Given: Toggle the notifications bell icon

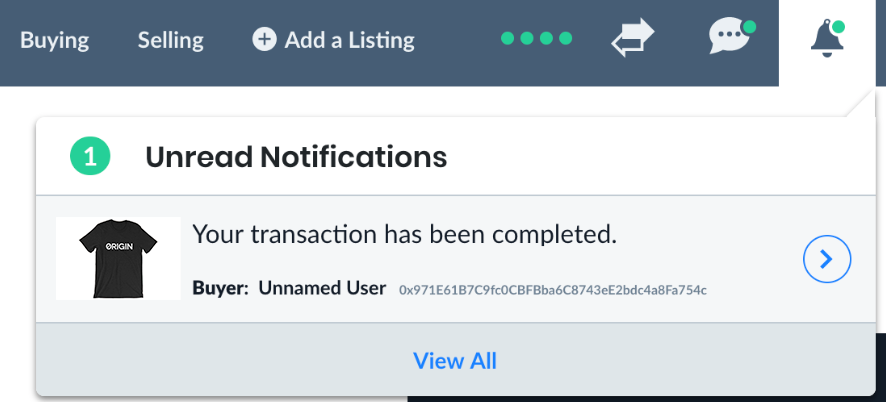Looking at the screenshot, I should pyautogui.click(x=827, y=38).
